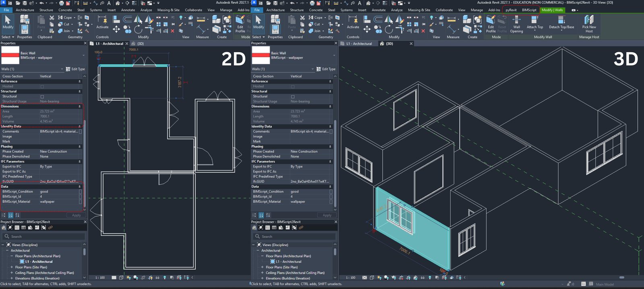Click the Save icon in right window quick access toolbar

point(275,3)
